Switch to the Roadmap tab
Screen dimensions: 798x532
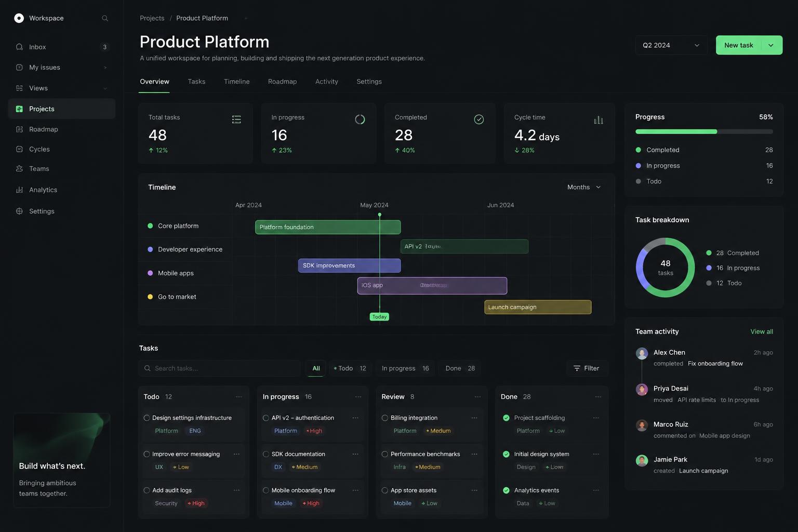(x=282, y=82)
